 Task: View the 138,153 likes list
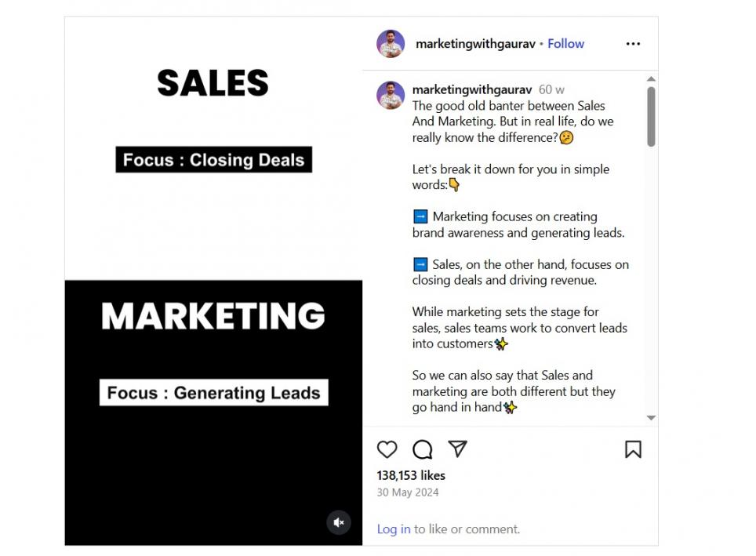(411, 475)
